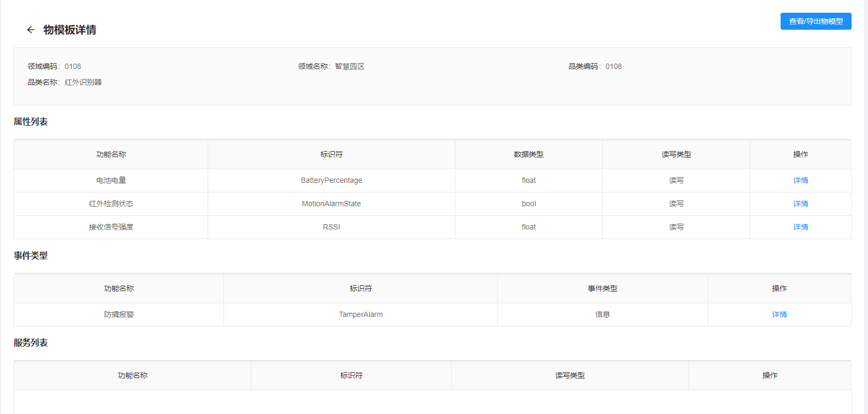This screenshot has height=414, width=868.
Task: Click the 事件类型 section heading
Action: coord(31,256)
